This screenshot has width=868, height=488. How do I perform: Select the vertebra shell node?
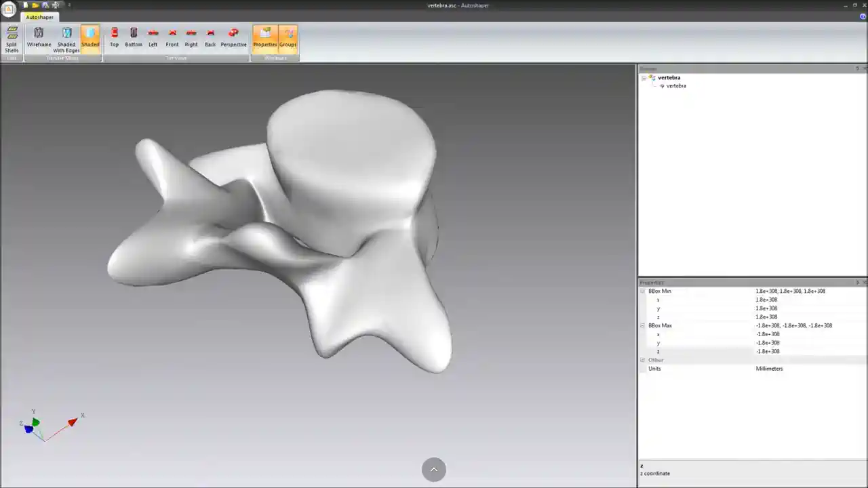pyautogui.click(x=675, y=86)
